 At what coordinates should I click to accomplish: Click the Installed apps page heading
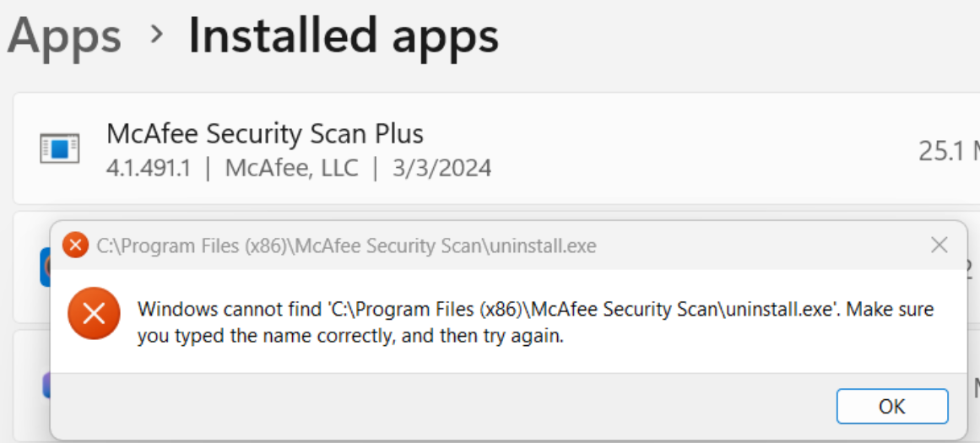(343, 36)
